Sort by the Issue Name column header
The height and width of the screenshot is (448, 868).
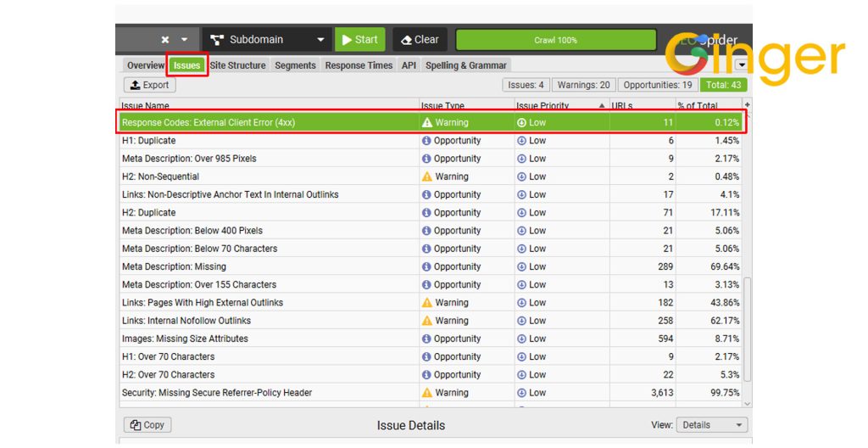(269, 105)
